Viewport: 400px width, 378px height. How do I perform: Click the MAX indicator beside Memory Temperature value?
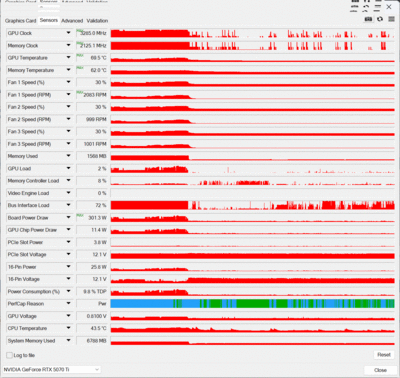tap(80, 67)
